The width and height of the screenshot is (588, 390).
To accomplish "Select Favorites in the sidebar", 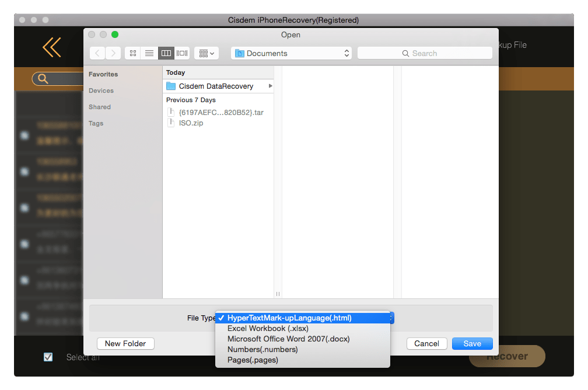I will (x=103, y=74).
